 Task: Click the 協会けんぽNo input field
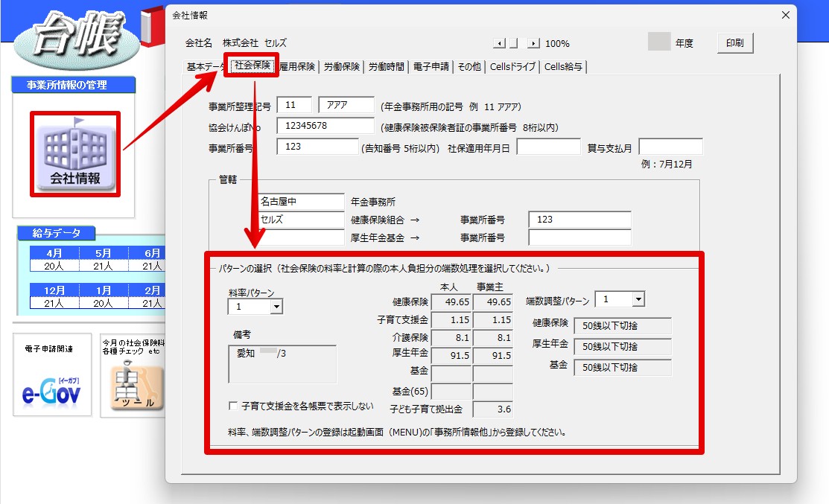325,126
